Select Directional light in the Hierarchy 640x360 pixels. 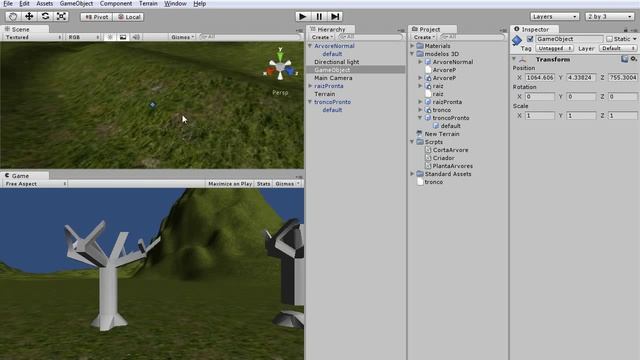(x=336, y=62)
